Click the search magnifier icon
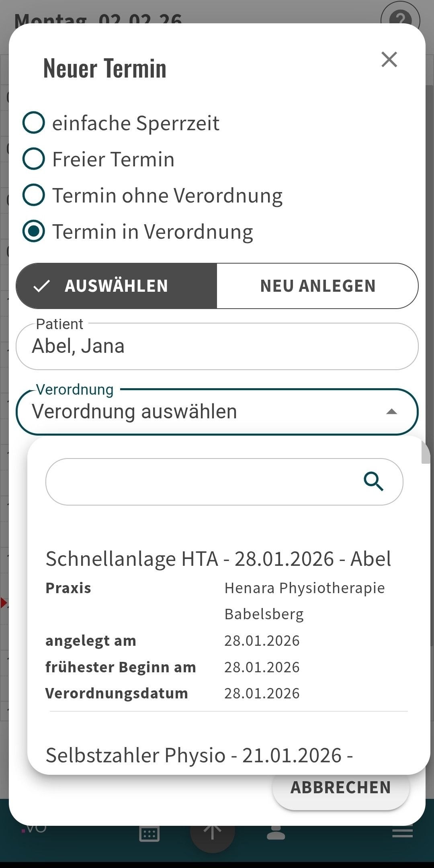Image resolution: width=434 pixels, height=868 pixels. pyautogui.click(x=373, y=481)
